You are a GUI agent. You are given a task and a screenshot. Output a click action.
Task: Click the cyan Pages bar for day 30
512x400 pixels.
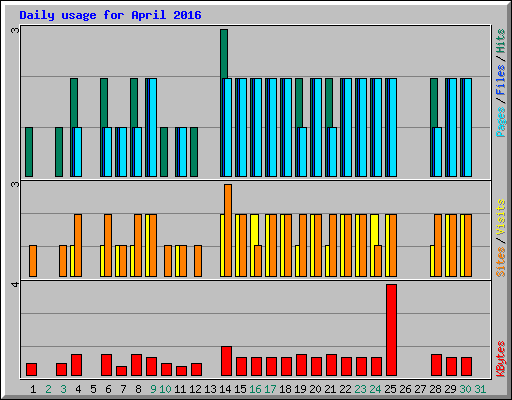click(468, 127)
